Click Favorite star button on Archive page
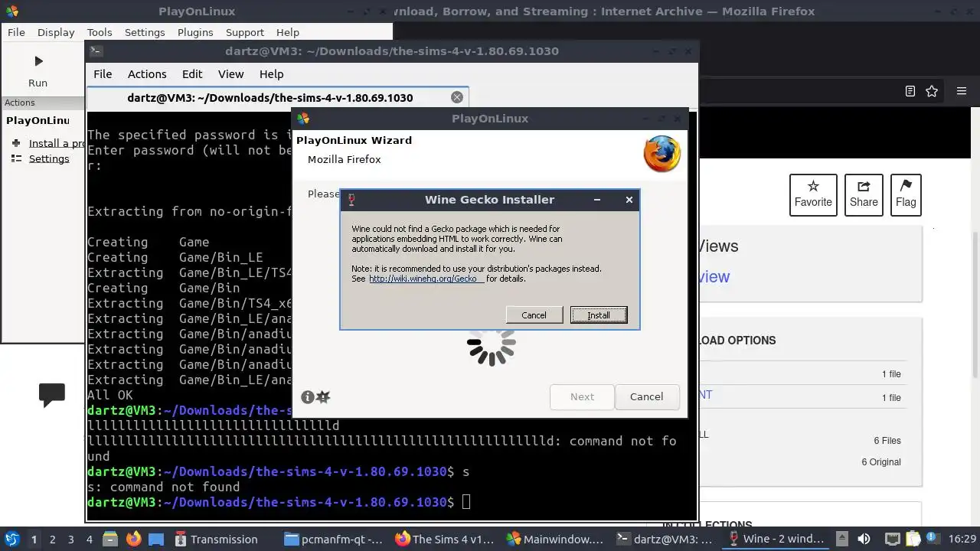 [x=813, y=194]
